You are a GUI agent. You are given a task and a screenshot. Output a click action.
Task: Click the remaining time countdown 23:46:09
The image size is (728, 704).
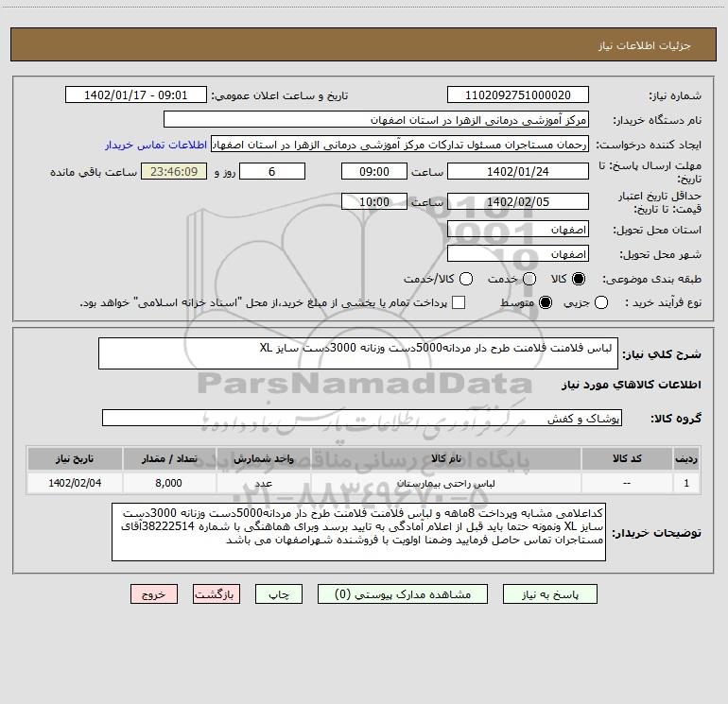pyautogui.click(x=174, y=172)
